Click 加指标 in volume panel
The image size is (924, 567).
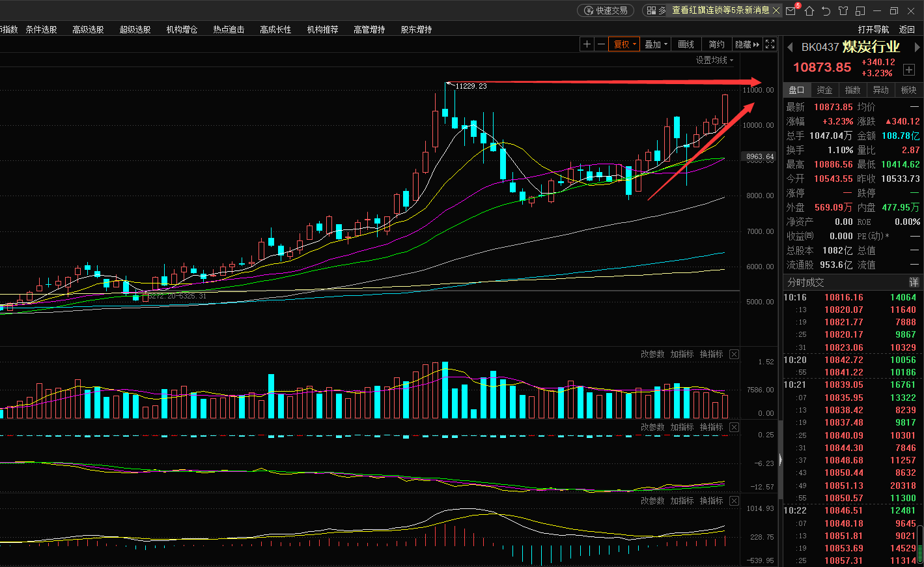click(x=682, y=355)
